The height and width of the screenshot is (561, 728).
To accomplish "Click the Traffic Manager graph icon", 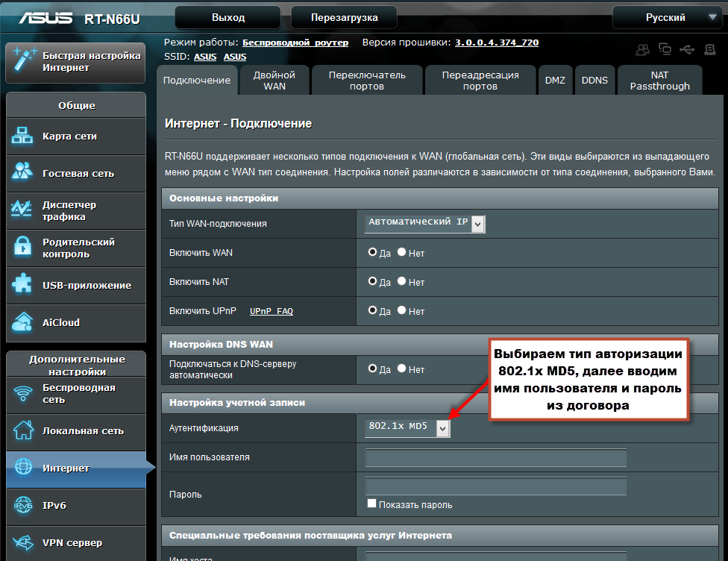I will tap(22, 209).
